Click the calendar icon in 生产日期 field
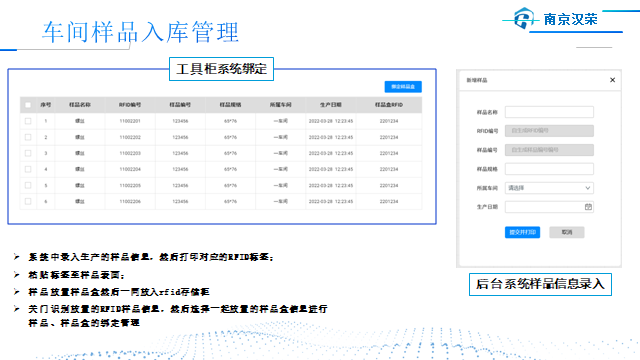This screenshot has width=640, height=360. pos(588,207)
